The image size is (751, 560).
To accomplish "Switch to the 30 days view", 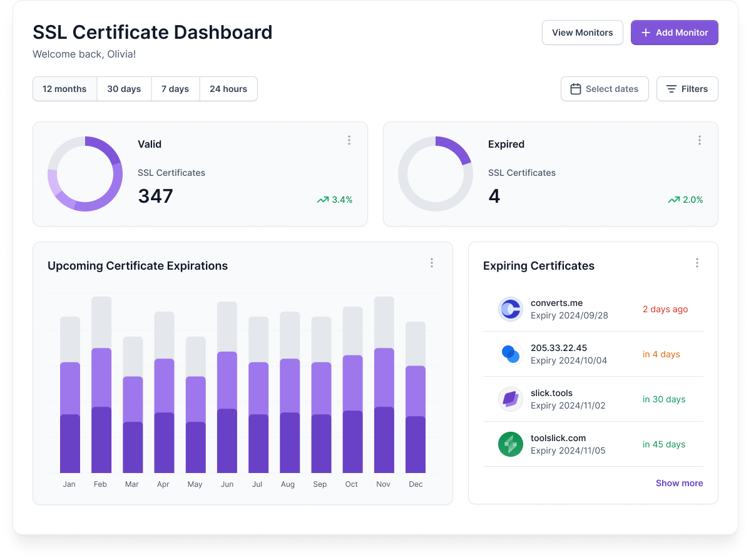I will (x=124, y=89).
